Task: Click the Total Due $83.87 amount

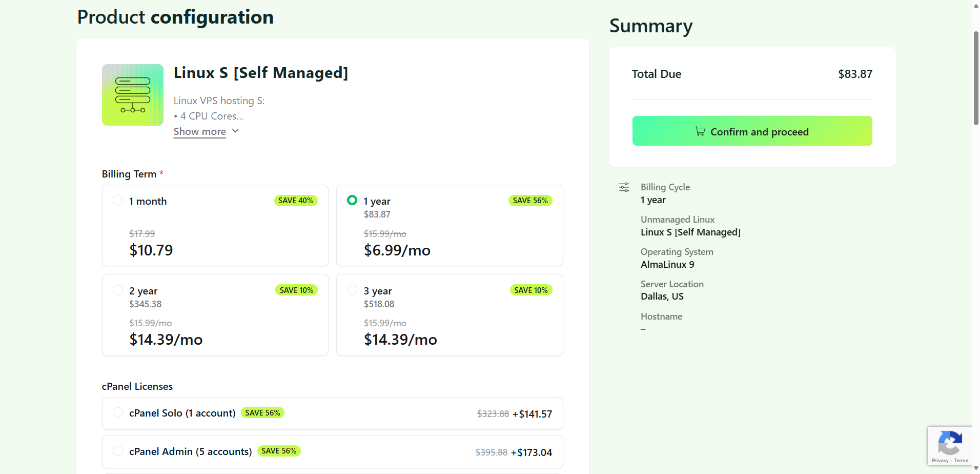Action: coord(855,74)
